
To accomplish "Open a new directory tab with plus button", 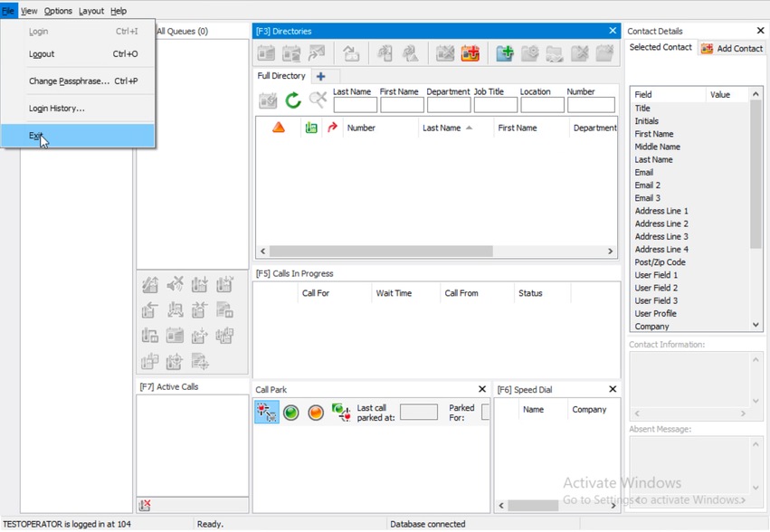I will point(322,76).
